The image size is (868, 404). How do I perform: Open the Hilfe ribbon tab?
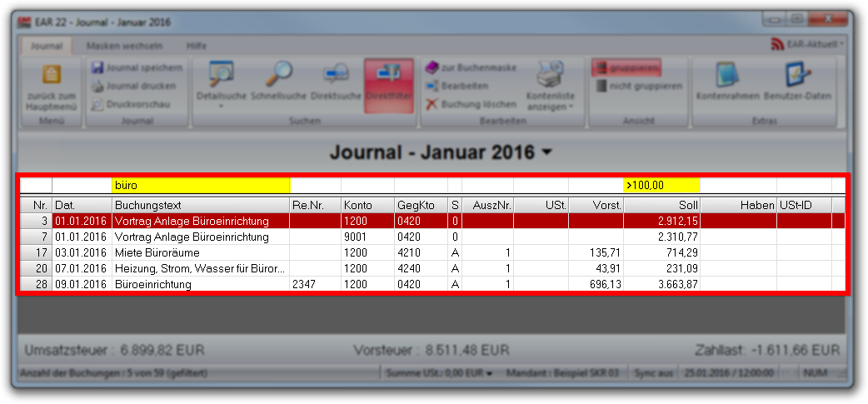tap(197, 45)
